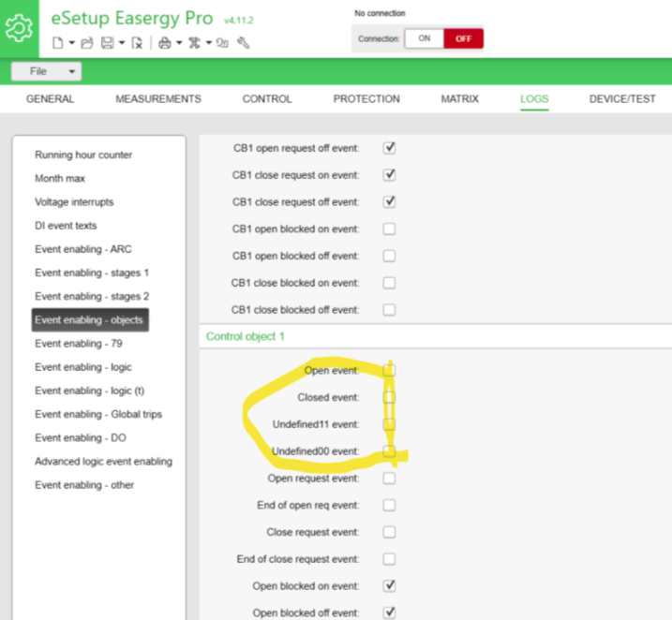This screenshot has height=620, width=672.
Task: Uncheck Open blocked on event
Action: point(389,585)
